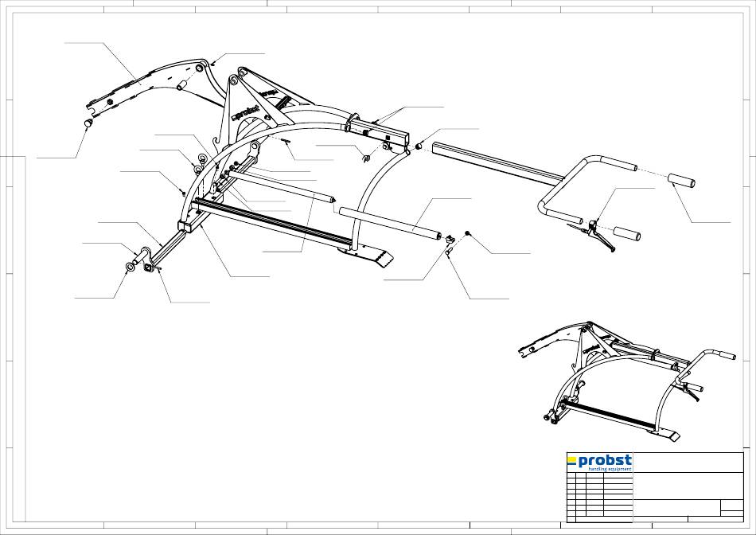Screen dimensions: 756x535
Task: Click the probst logo in the title block
Action: point(599,463)
